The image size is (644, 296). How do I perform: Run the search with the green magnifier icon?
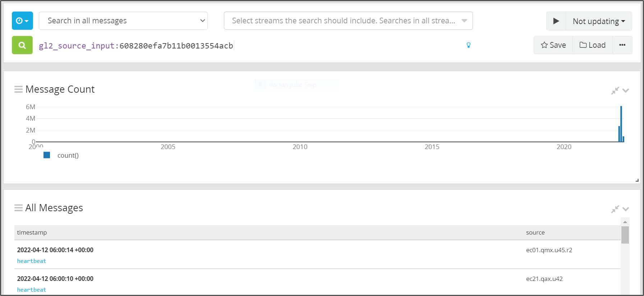click(22, 45)
